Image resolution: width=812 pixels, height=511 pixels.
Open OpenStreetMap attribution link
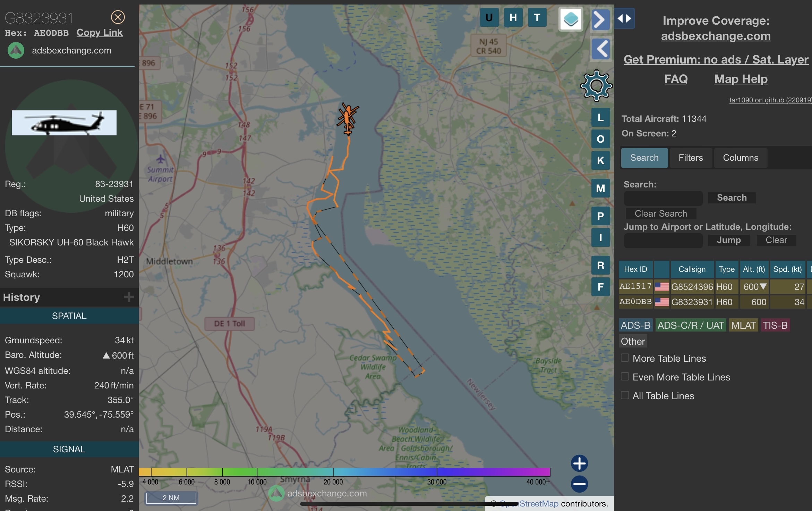coord(529,504)
